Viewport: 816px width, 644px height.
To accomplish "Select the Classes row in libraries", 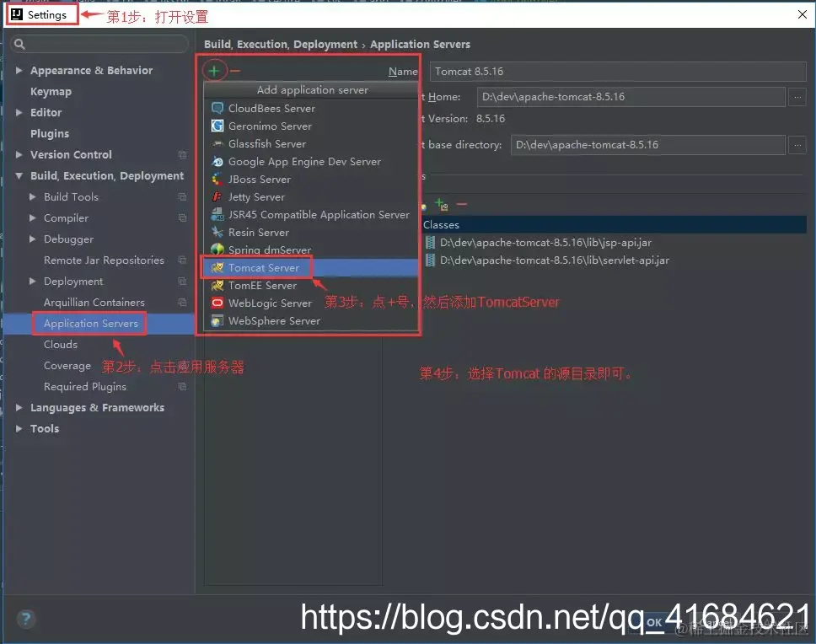I will coord(613,225).
